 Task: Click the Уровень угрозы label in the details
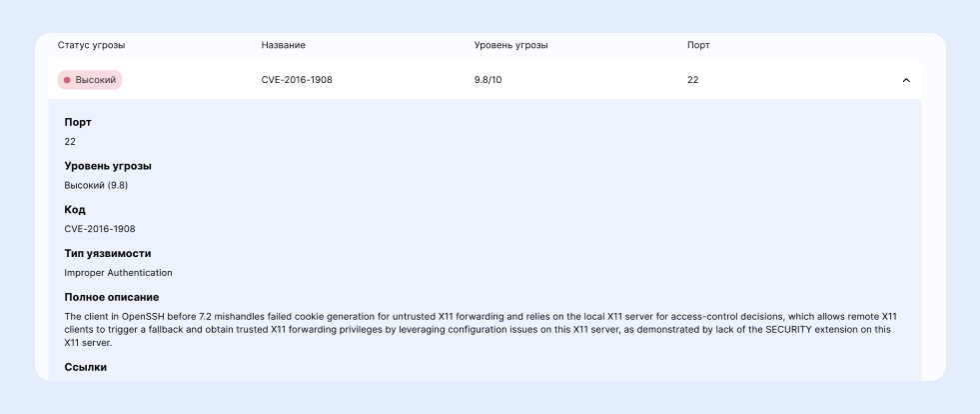108,166
